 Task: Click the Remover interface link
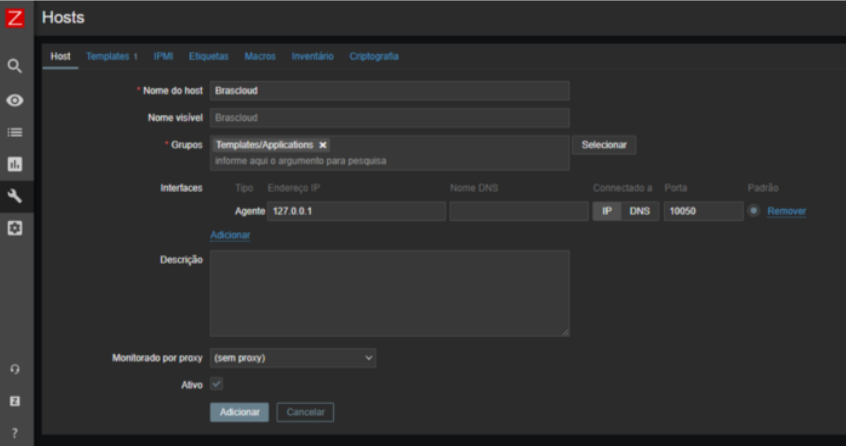click(786, 211)
